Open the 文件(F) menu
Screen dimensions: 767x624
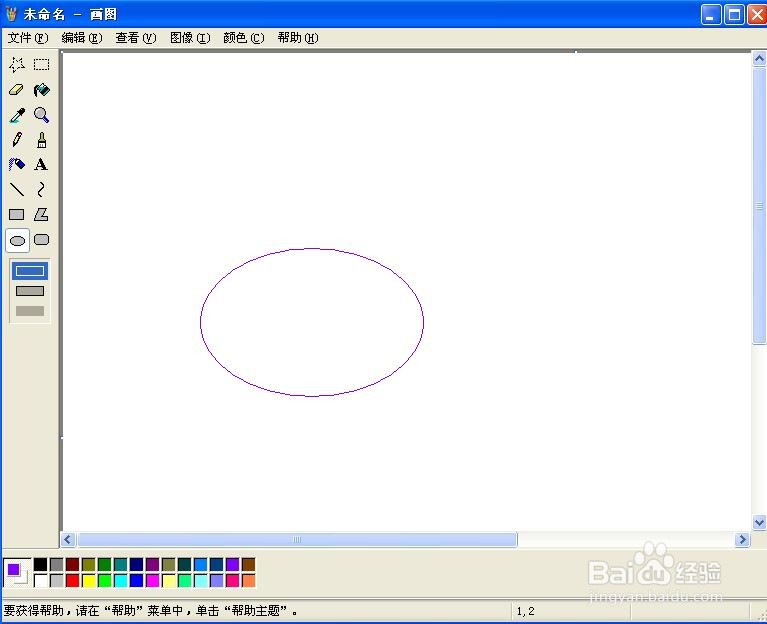(x=28, y=38)
